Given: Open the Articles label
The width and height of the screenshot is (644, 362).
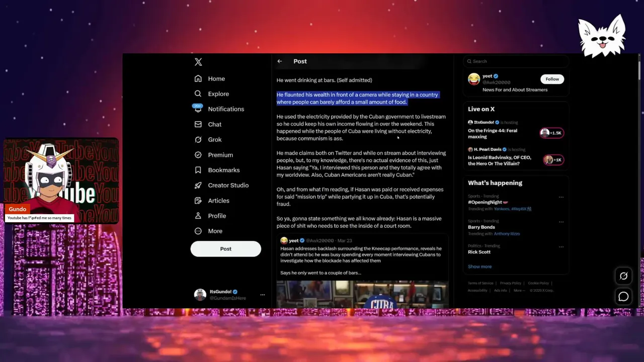Looking at the screenshot, I should [x=219, y=201].
